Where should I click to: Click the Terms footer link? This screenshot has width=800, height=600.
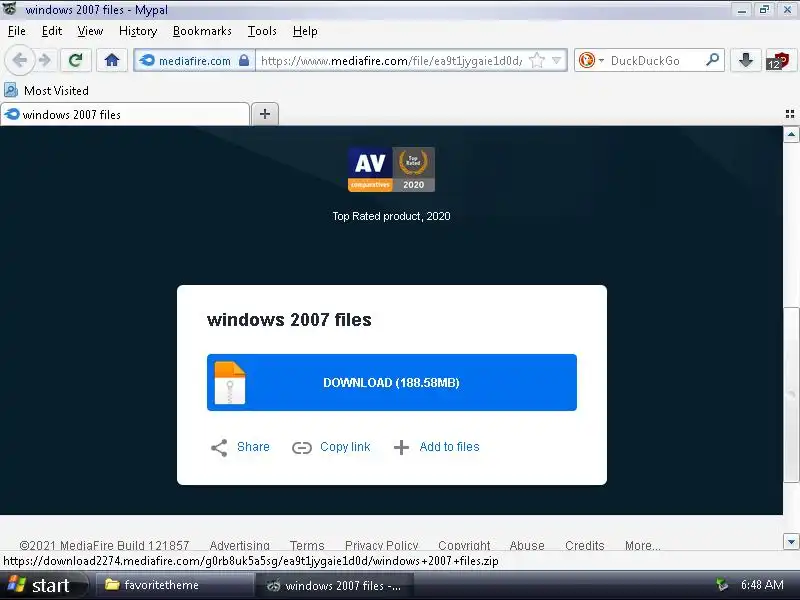(x=307, y=545)
